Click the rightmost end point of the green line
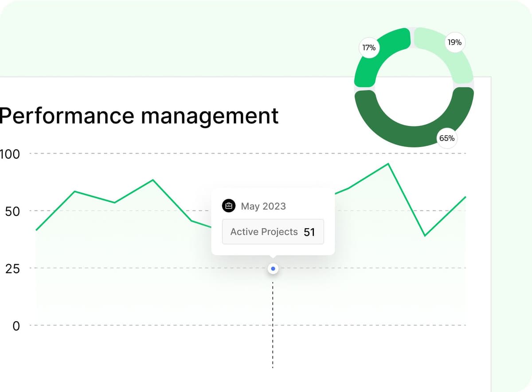This screenshot has height=392, width=532. [465, 197]
